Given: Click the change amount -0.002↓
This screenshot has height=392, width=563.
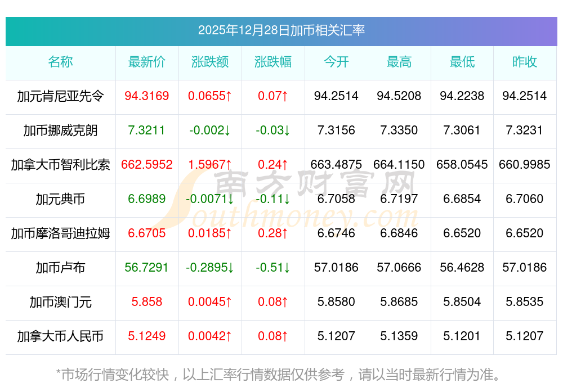Looking at the screenshot, I should coord(209,130).
